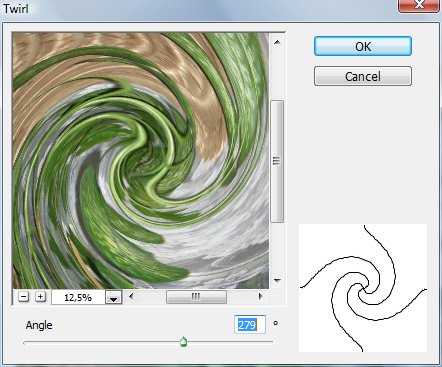
Task: Click the vertical scrollbar thumb of preview
Action: (277, 161)
